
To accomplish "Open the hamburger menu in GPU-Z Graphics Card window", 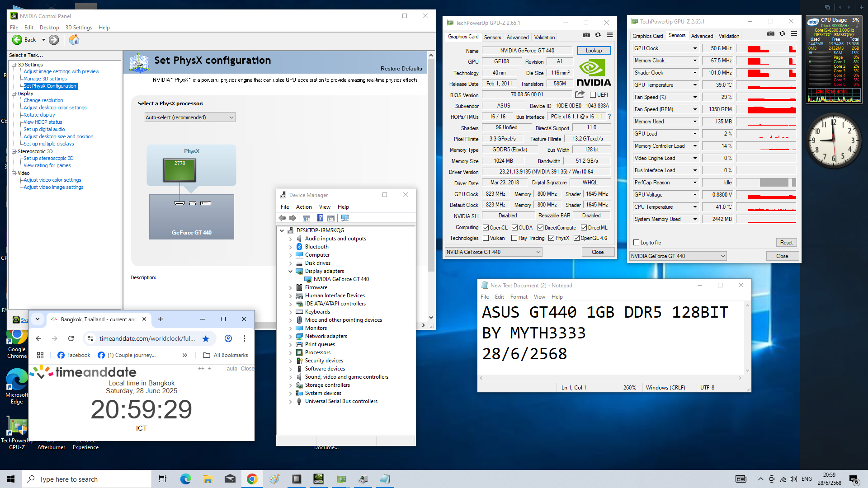I will click(x=609, y=35).
